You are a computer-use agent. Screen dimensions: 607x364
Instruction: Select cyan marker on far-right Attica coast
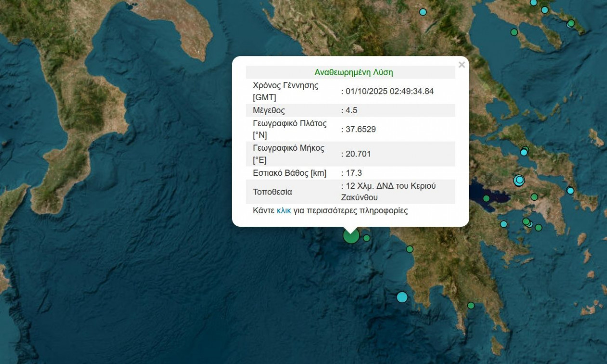pyautogui.click(x=570, y=190)
